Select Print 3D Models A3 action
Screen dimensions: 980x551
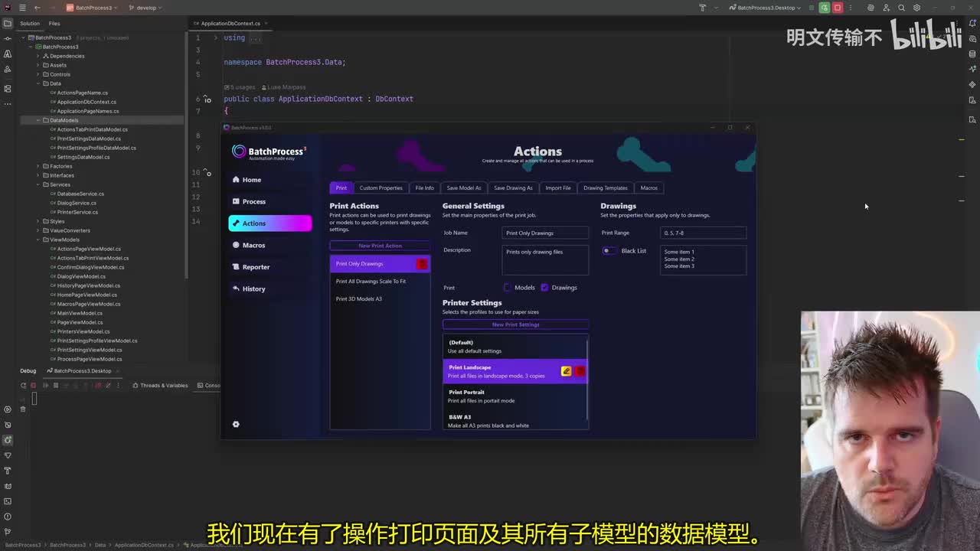381,298
